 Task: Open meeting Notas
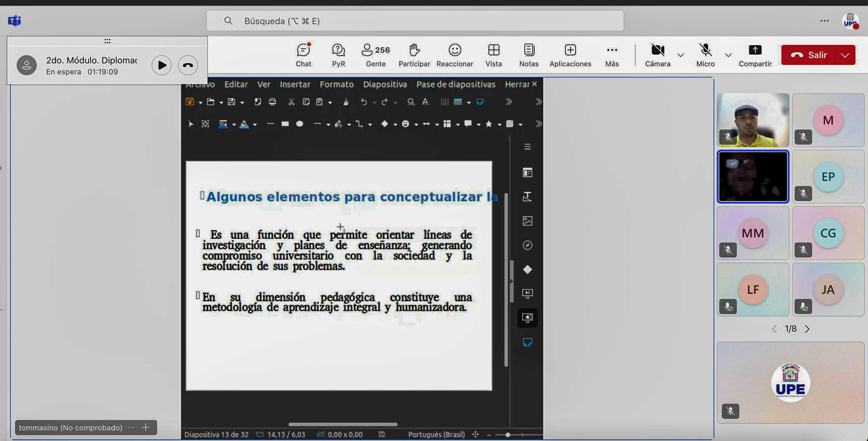[x=529, y=55]
